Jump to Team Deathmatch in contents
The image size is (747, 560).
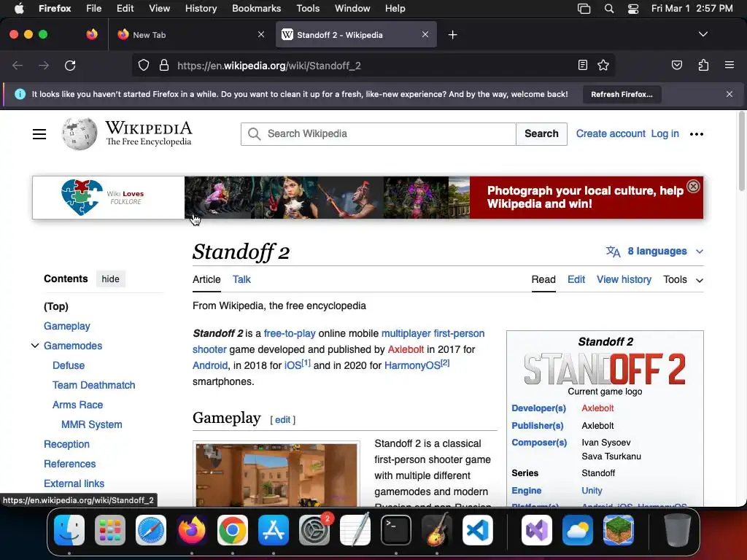[93, 385]
